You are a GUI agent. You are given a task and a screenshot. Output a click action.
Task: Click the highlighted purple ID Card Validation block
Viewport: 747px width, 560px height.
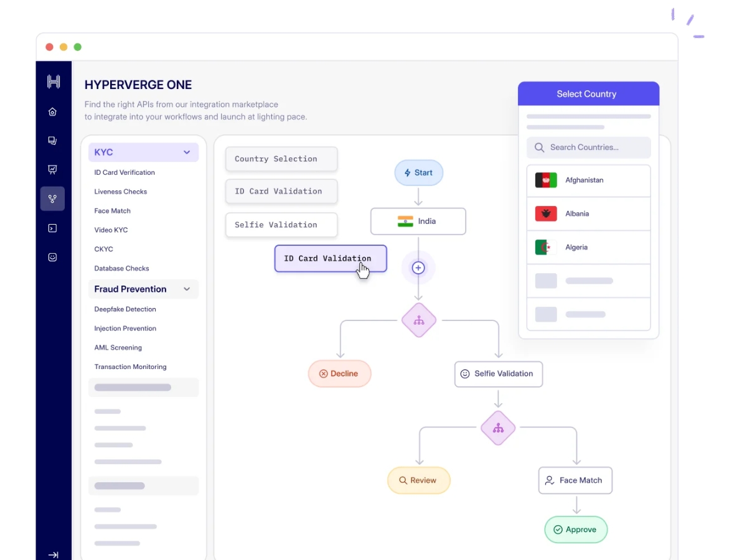[x=331, y=258]
